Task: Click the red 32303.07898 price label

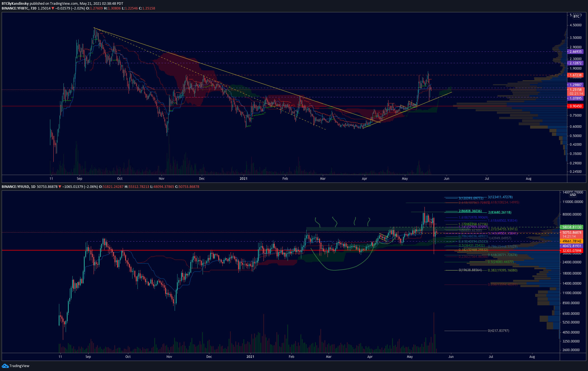Action: (x=572, y=251)
